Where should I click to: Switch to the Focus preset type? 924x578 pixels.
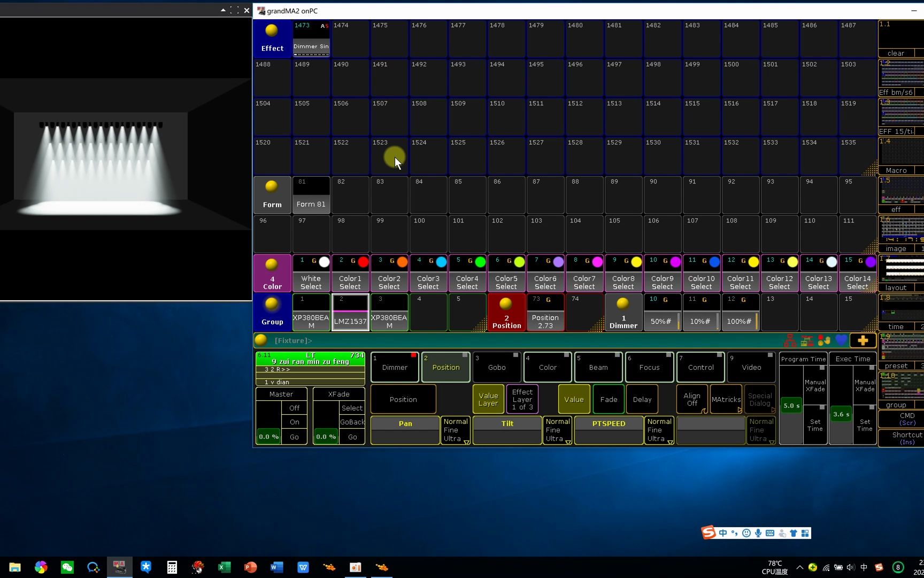pyautogui.click(x=649, y=367)
